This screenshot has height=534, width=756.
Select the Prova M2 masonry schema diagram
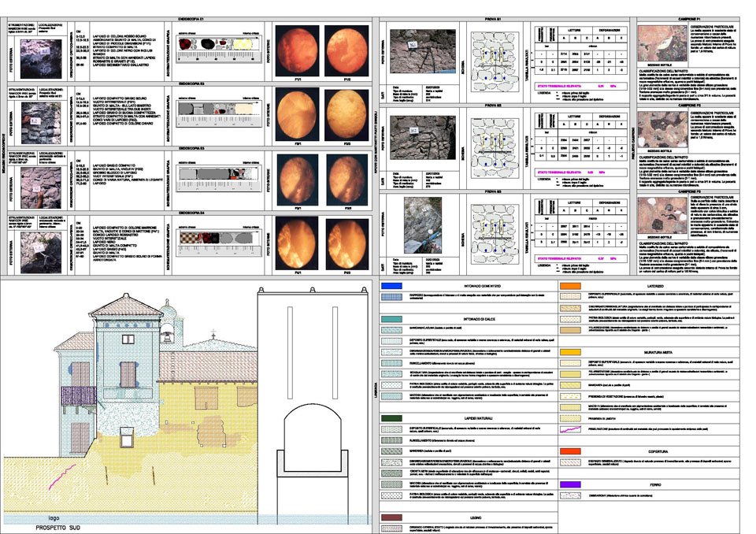[x=495, y=148]
